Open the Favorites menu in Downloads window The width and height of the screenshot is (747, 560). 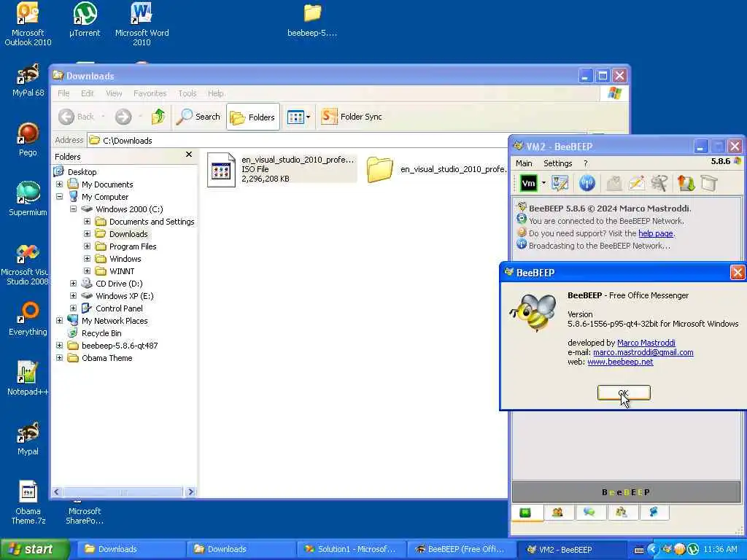pyautogui.click(x=150, y=93)
